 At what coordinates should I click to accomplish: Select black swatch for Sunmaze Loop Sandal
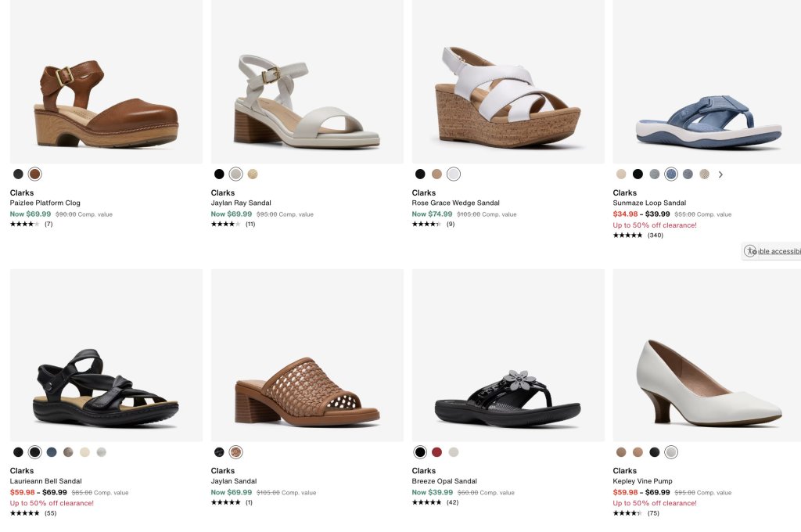tap(638, 174)
